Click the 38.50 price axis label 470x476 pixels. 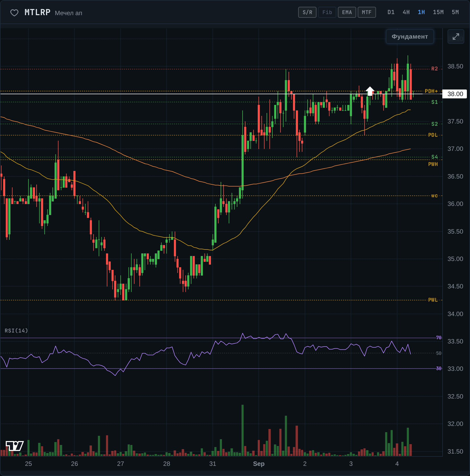[455, 66]
